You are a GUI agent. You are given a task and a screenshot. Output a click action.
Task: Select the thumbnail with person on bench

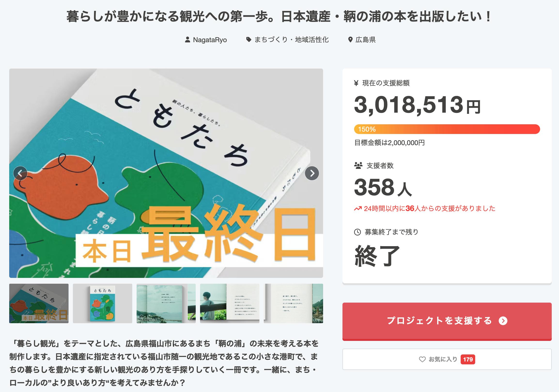pyautogui.click(x=230, y=303)
